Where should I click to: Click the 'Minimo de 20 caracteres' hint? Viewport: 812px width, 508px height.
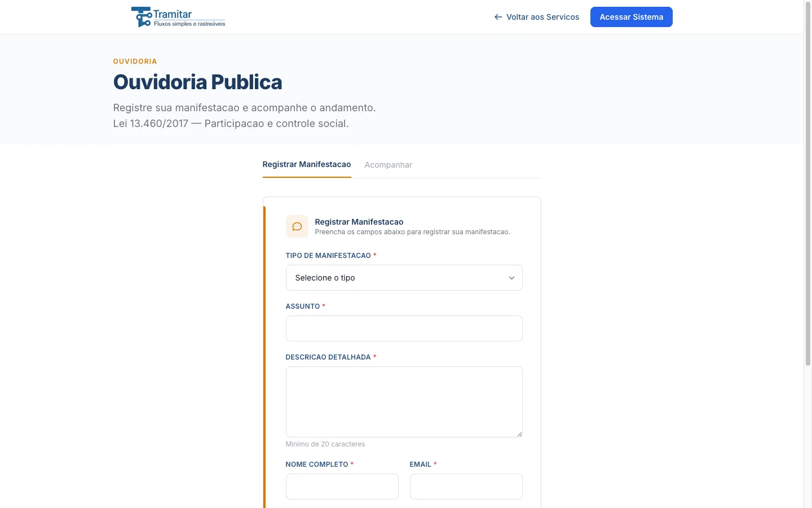325,444
